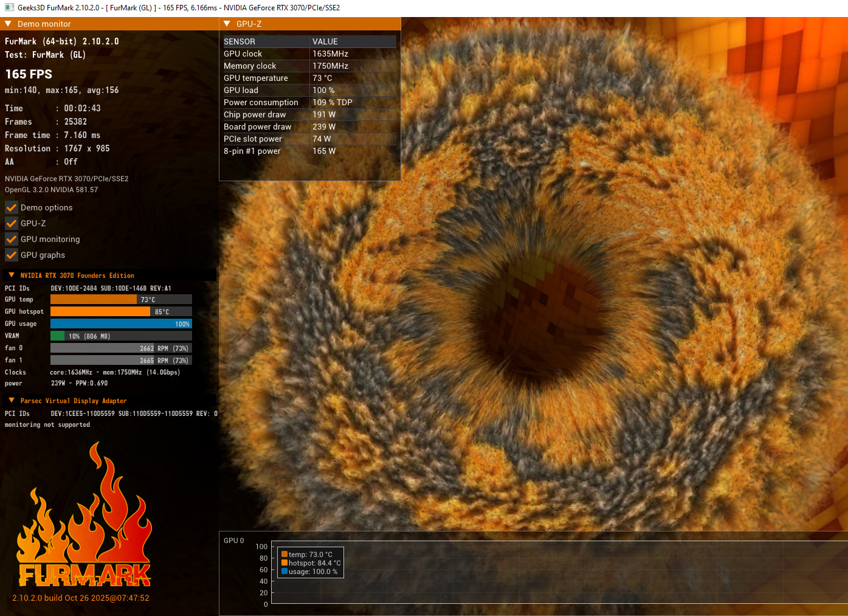Click the fan 0 2662 RPM bar
The width and height of the screenshot is (848, 616).
click(121, 348)
